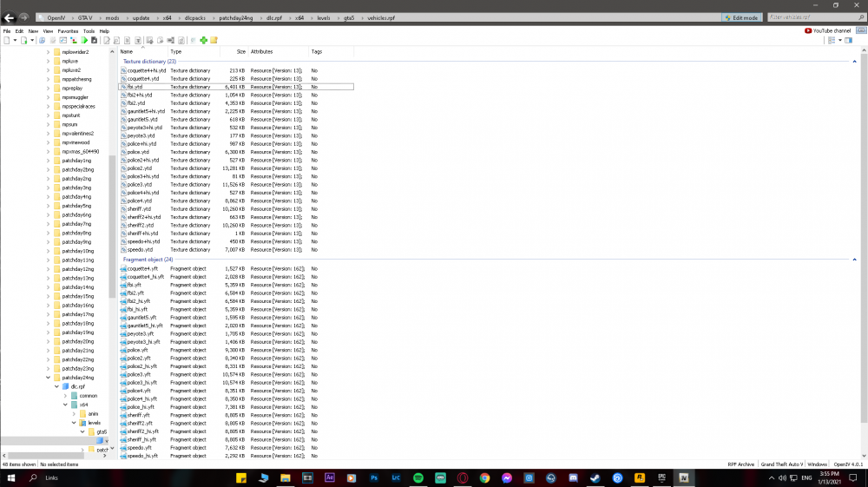Image resolution: width=868 pixels, height=487 pixels.
Task: Click the picture viewer toolbar icon
Action: click(x=63, y=41)
